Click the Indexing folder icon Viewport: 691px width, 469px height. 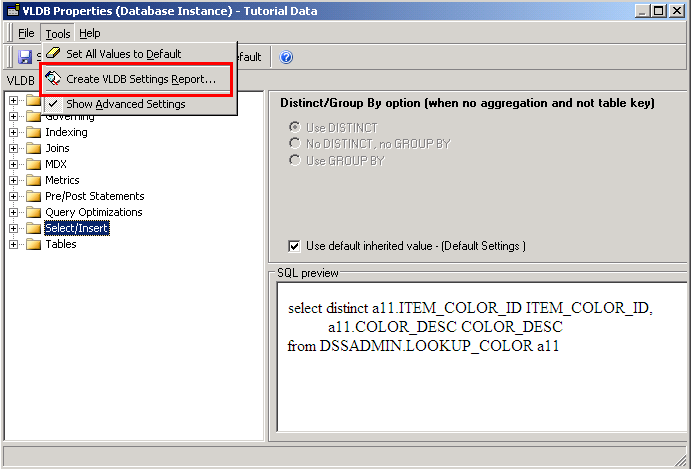(x=34, y=132)
